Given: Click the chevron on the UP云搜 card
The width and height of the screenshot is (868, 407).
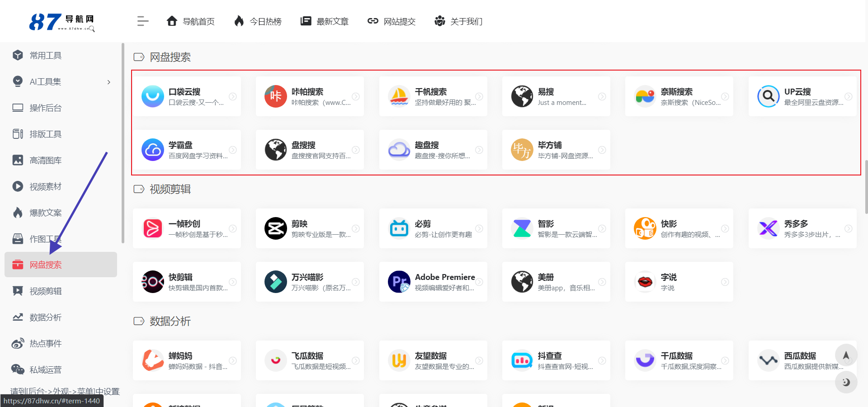Looking at the screenshot, I should click(x=848, y=96).
